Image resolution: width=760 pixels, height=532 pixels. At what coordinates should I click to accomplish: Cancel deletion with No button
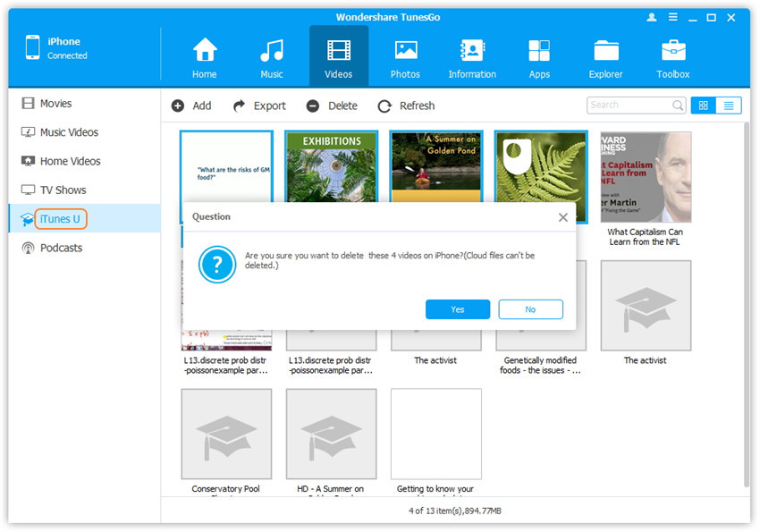[530, 309]
